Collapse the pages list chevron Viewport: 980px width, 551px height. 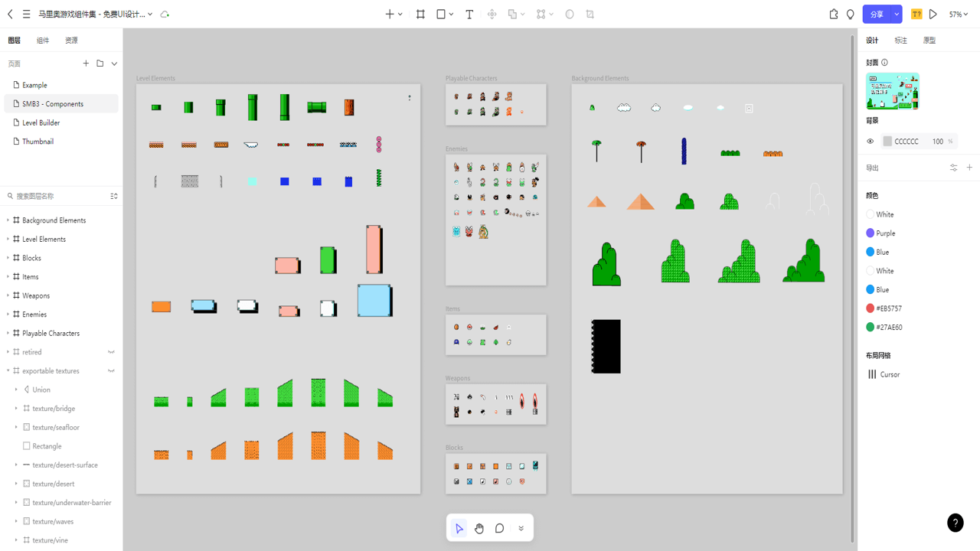pos(114,64)
